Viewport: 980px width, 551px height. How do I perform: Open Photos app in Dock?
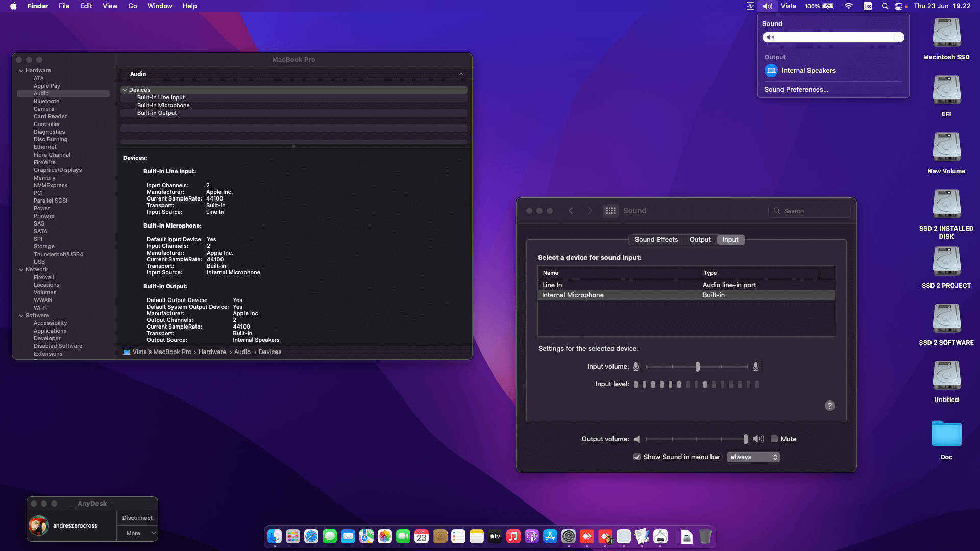[x=385, y=536]
